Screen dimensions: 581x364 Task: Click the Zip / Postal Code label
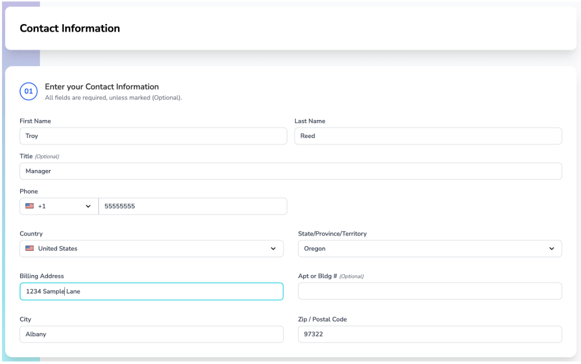coord(322,320)
